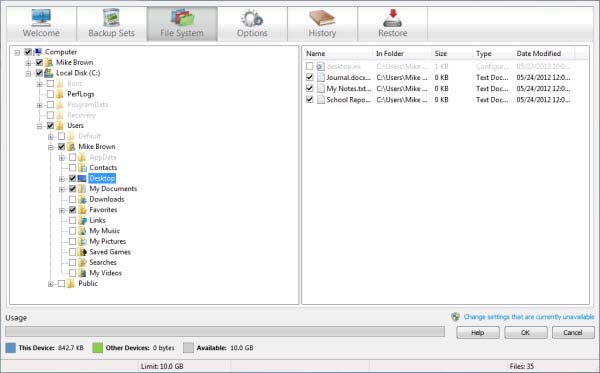Collapse Mike Brown node under Users
Screen dimensions: 600x373
(51, 147)
